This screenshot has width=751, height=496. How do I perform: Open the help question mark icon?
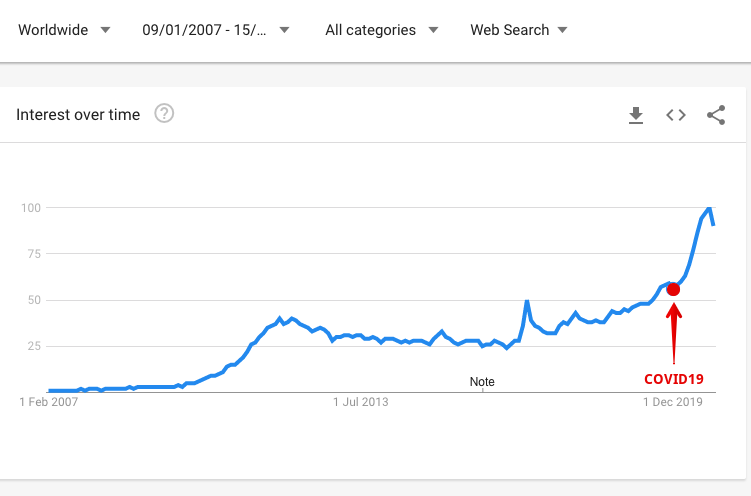click(x=164, y=114)
